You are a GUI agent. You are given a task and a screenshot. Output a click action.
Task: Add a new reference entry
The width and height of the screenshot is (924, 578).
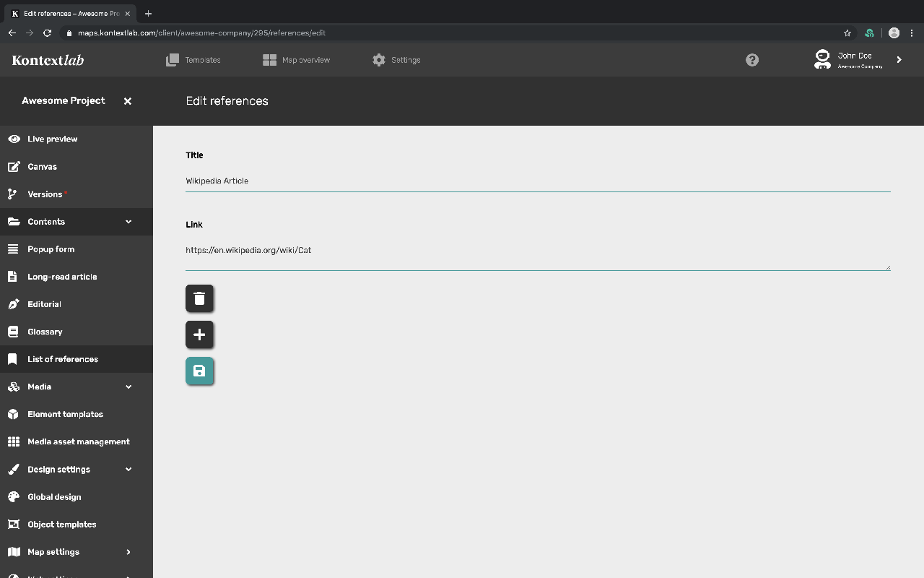199,335
